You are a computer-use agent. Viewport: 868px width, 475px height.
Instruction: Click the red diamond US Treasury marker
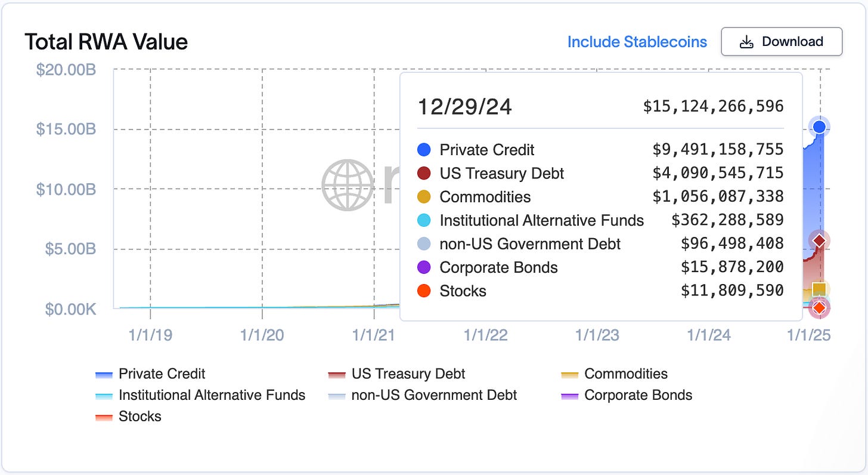[820, 240]
